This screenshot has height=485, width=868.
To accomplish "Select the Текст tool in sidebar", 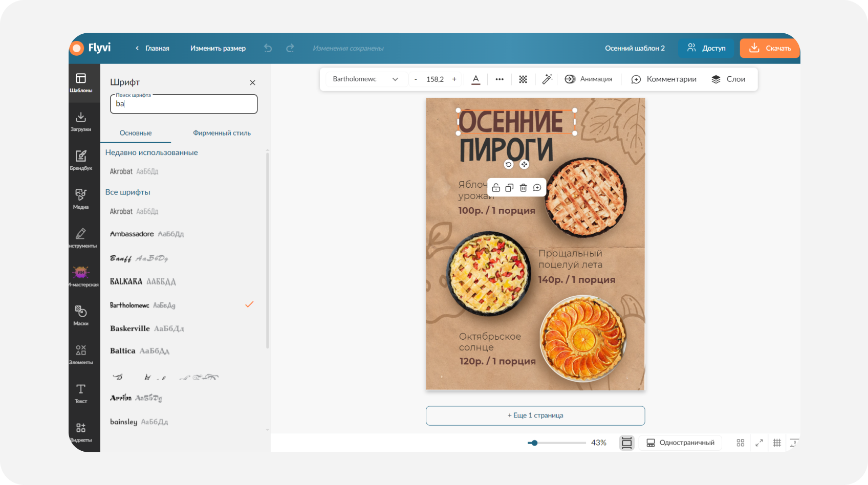I will tap(81, 393).
